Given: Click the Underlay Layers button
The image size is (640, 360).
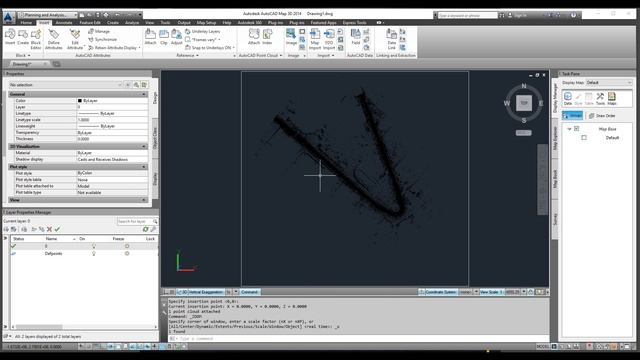Looking at the screenshot, I should pyautogui.click(x=202, y=31).
